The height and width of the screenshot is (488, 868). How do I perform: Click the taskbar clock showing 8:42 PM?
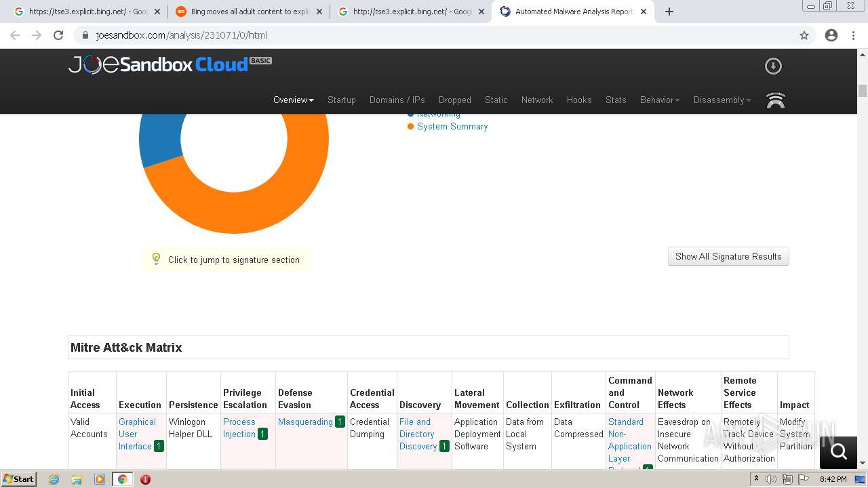(x=833, y=479)
